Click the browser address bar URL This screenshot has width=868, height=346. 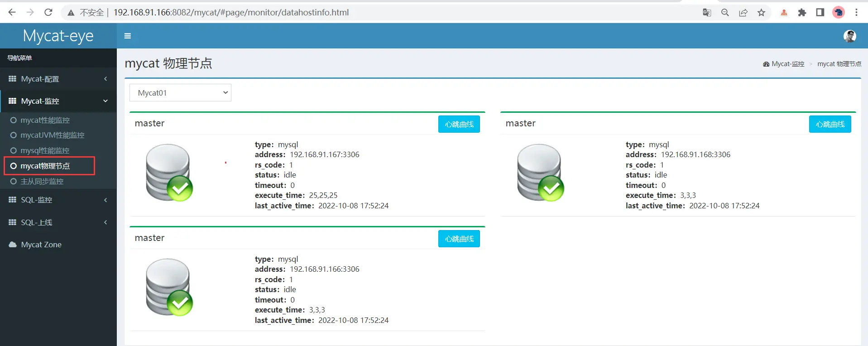pos(231,12)
